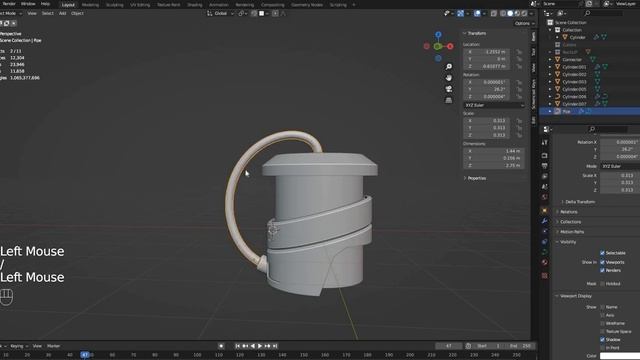Switch to the Shading workspace tab
The height and width of the screenshot is (360, 640).
tap(195, 5)
